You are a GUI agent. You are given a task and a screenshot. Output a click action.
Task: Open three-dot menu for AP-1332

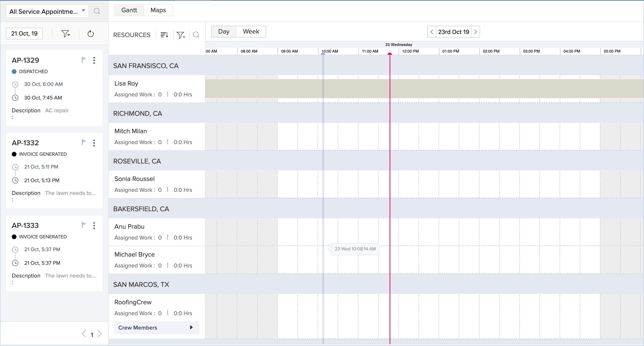point(94,143)
